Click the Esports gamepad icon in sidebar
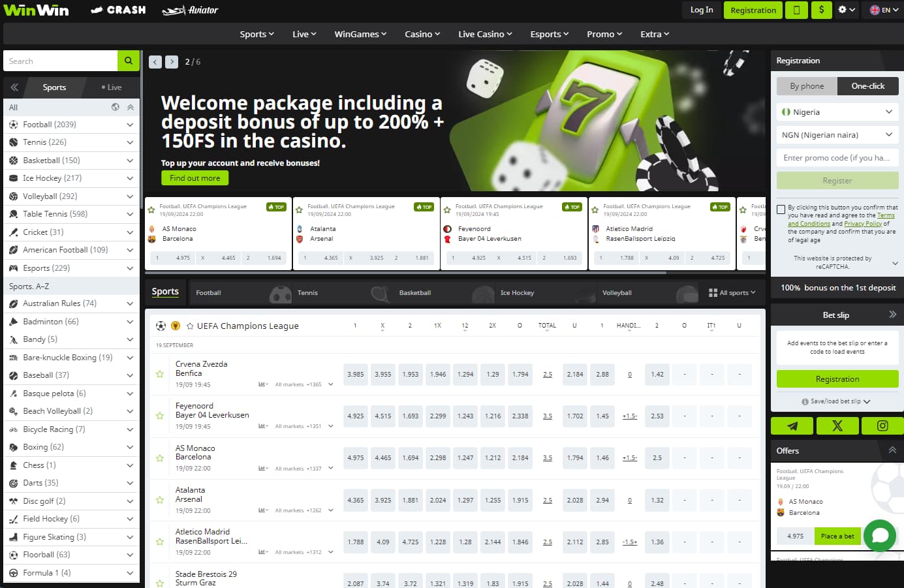The image size is (904, 588). [x=14, y=268]
